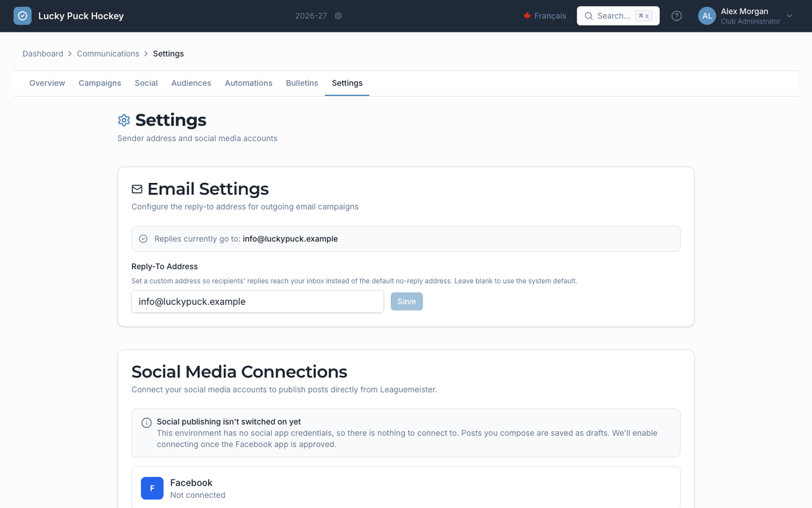Select the Settings tab
This screenshot has width=812, height=508.
click(347, 83)
